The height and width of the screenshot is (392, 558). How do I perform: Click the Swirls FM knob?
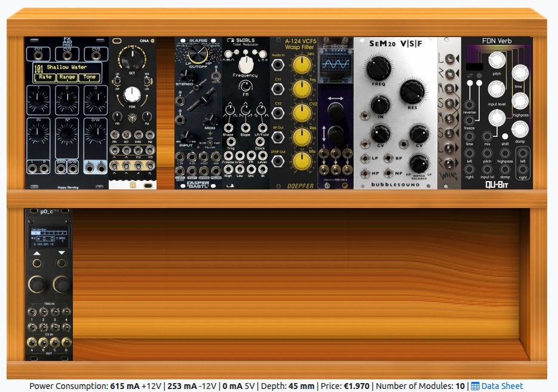(245, 86)
